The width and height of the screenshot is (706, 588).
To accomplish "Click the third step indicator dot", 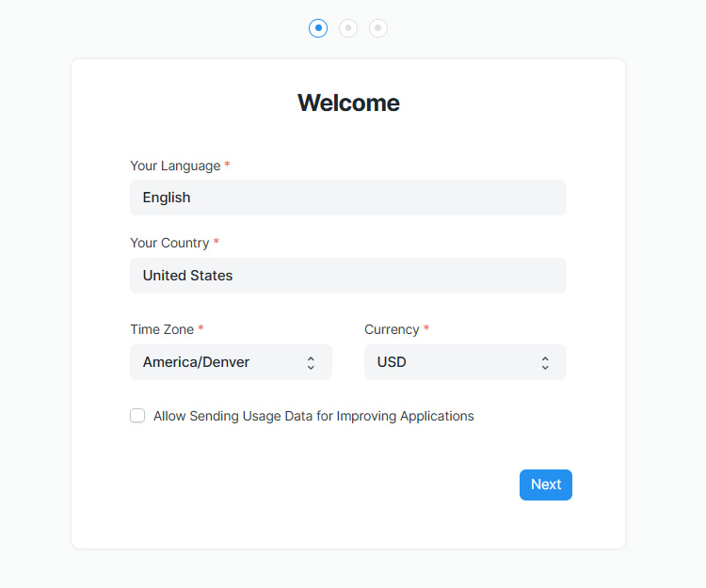I will tap(378, 28).
